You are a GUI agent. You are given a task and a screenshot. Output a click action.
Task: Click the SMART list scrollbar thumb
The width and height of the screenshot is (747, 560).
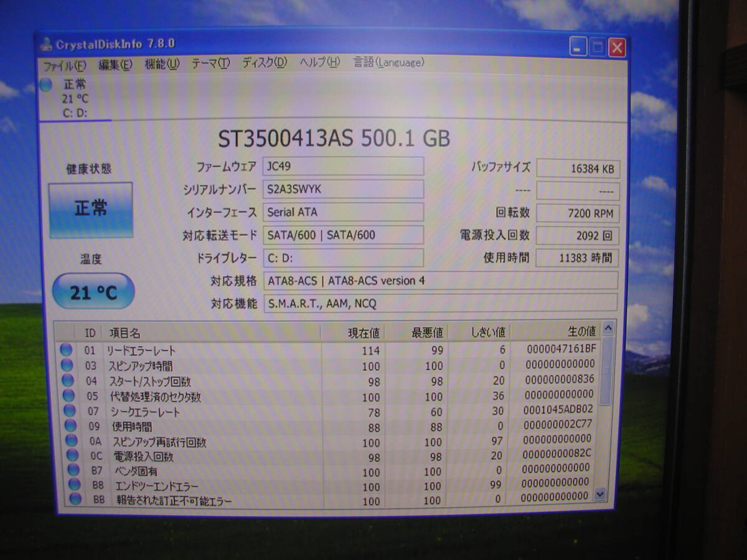pos(606,370)
